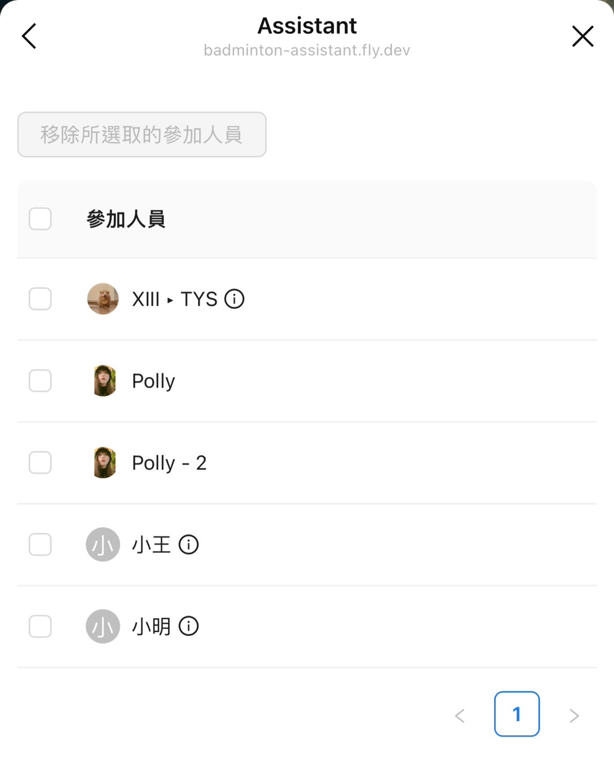Select page 1 in pagination
The height and width of the screenshot is (768, 614).
coord(517,714)
